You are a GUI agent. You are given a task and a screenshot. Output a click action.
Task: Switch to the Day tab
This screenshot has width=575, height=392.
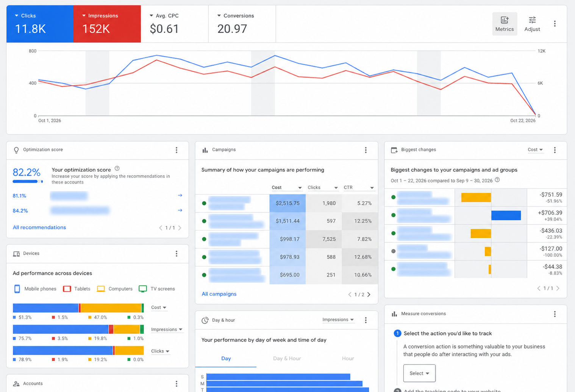(x=226, y=358)
